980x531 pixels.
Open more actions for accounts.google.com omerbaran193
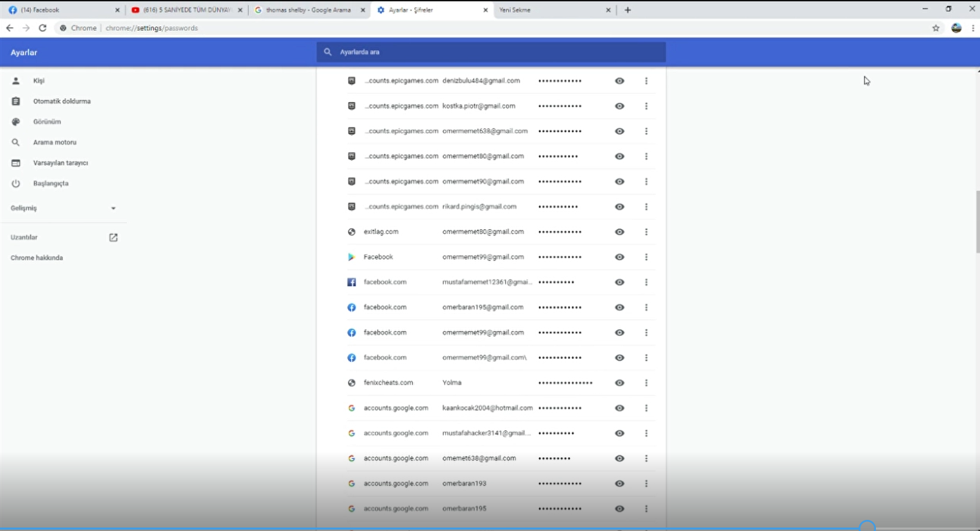646,484
